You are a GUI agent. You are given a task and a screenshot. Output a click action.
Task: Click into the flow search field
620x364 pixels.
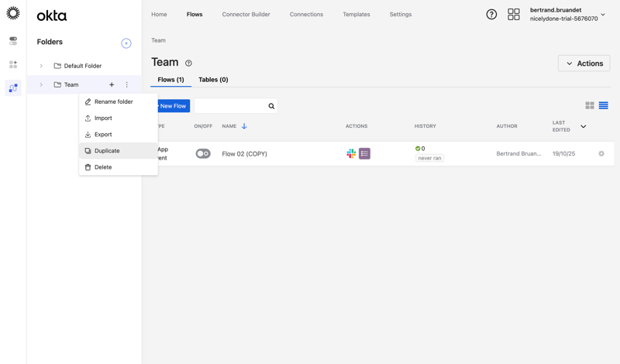[231, 106]
